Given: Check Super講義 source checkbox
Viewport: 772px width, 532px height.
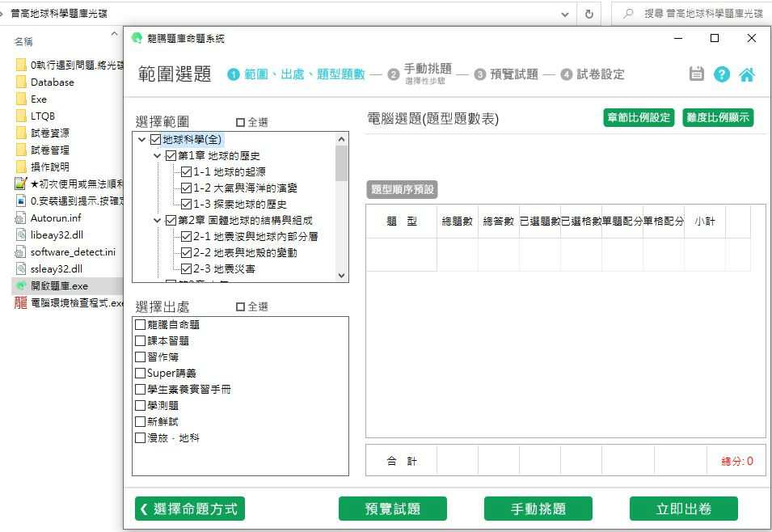Looking at the screenshot, I should pyautogui.click(x=140, y=373).
